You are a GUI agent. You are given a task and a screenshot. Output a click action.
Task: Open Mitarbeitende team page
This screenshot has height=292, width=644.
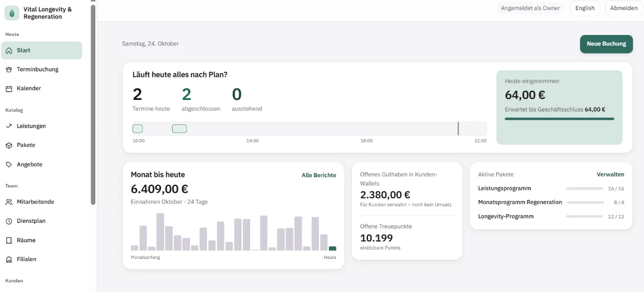pos(41,202)
